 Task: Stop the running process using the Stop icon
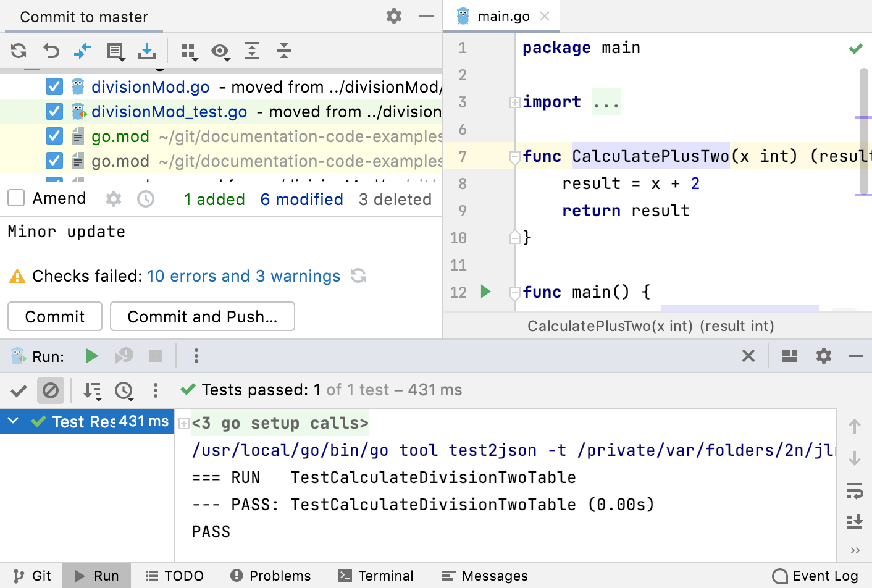155,356
